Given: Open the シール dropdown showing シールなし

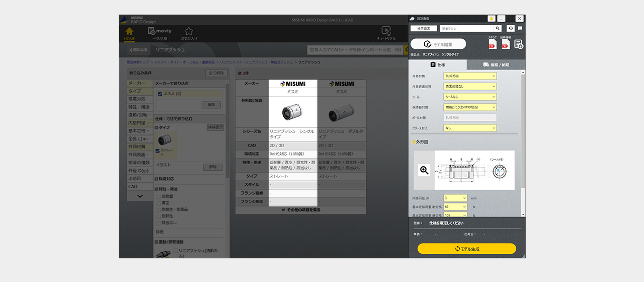Looking at the screenshot, I should 470,97.
